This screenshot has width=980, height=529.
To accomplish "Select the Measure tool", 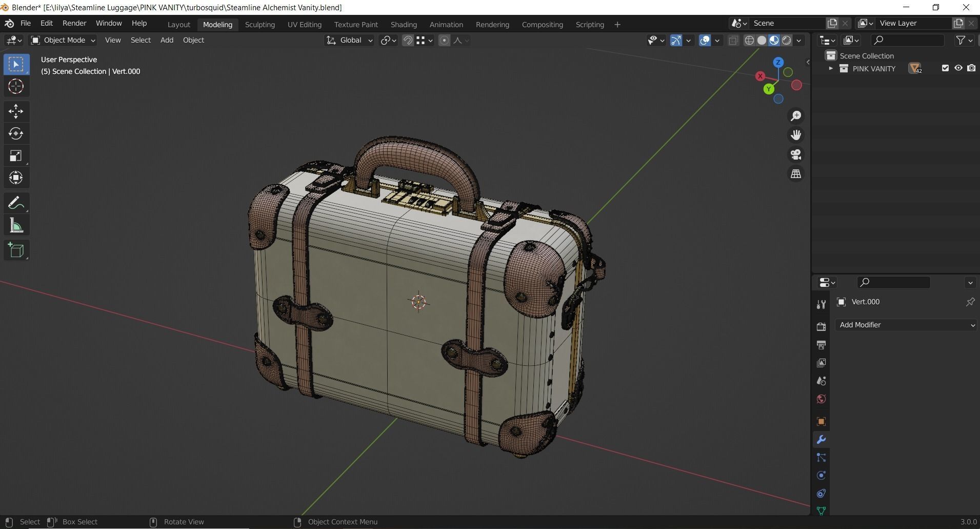I will pos(16,226).
